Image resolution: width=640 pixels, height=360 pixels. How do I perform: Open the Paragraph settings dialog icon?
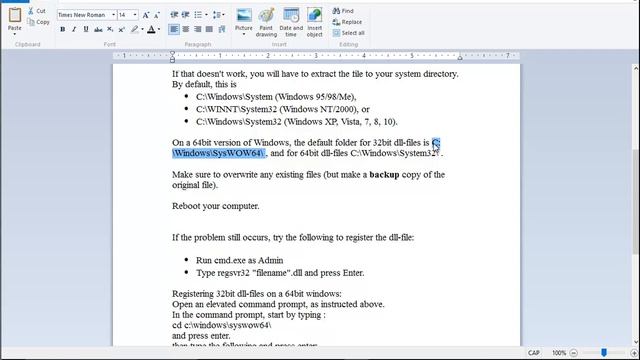(222, 29)
